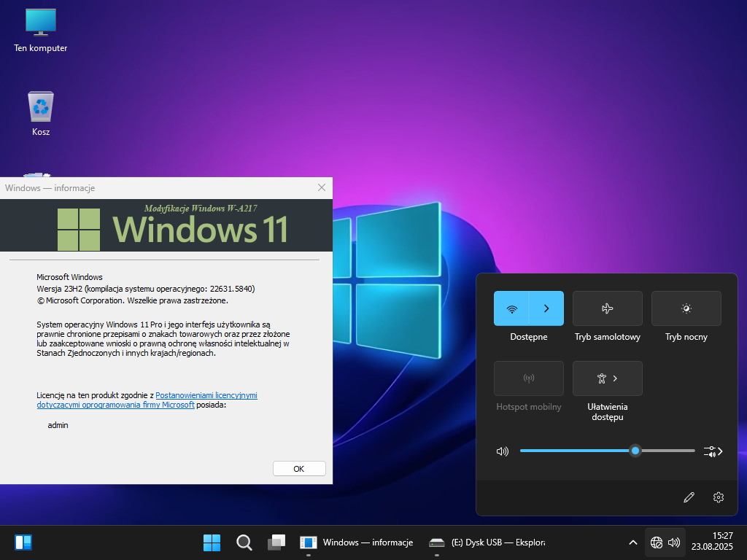Screen dimensions: 747x560
Task: Toggle Wi-Fi button in quick settings
Action: [x=511, y=308]
